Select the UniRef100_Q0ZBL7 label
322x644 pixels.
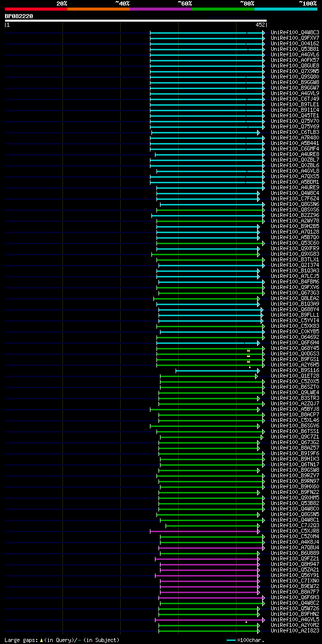[295, 160]
